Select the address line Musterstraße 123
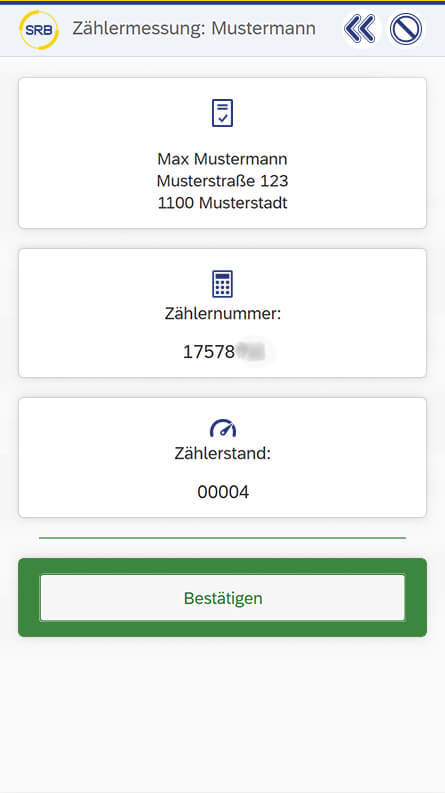The width and height of the screenshot is (445, 793). (x=222, y=181)
